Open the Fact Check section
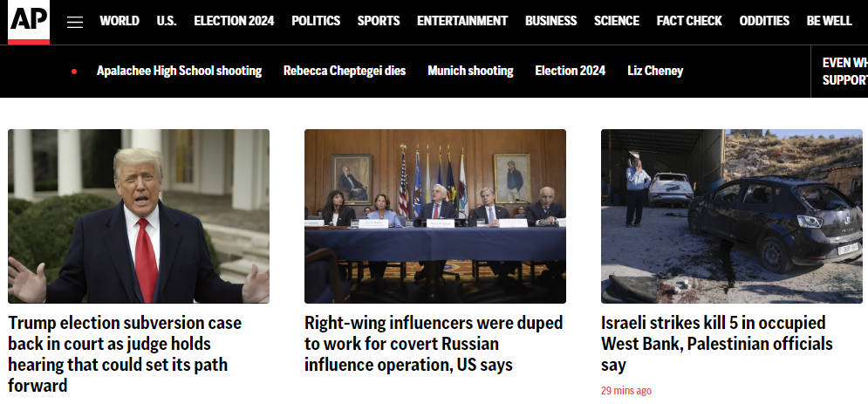Screen dimensions: 868x404 coord(689,21)
